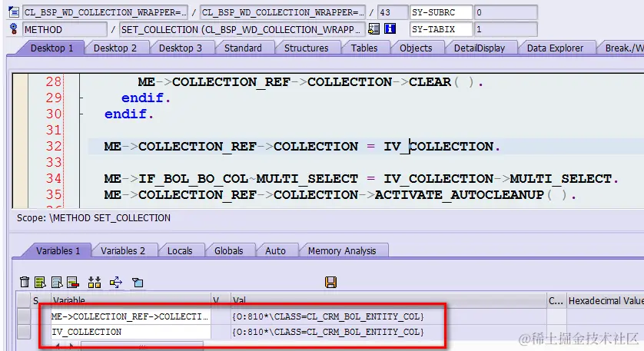This screenshot has width=644, height=351.
Task: Switch to the Desktop 2 tab
Action: pyautogui.click(x=115, y=48)
